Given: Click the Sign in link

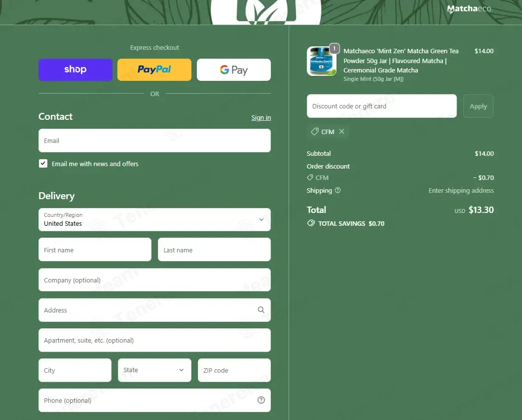Looking at the screenshot, I should click(x=261, y=118).
